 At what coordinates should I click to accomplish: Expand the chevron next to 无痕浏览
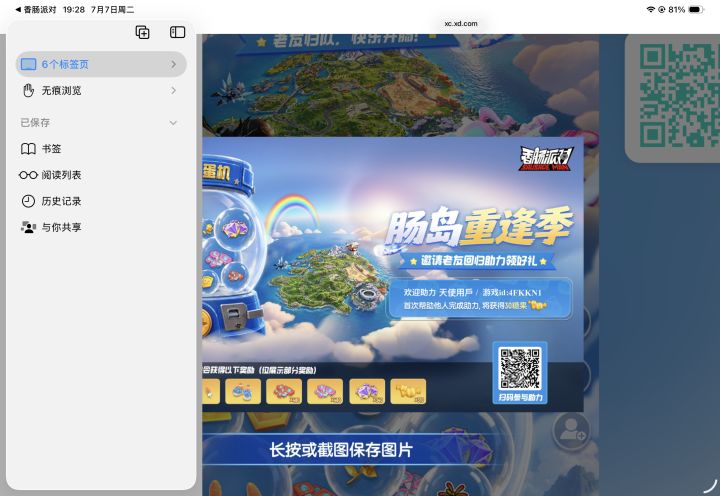pos(174,90)
